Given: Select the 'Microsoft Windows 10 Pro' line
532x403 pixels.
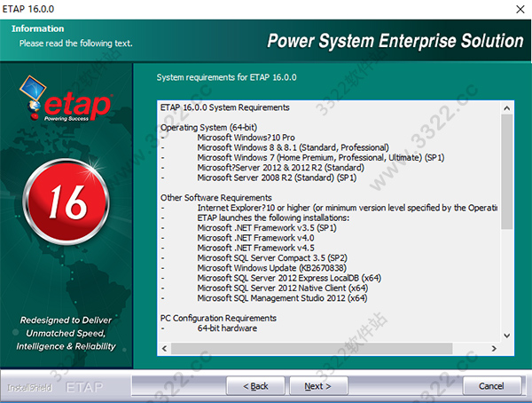Looking at the screenshot, I should click(x=246, y=138).
